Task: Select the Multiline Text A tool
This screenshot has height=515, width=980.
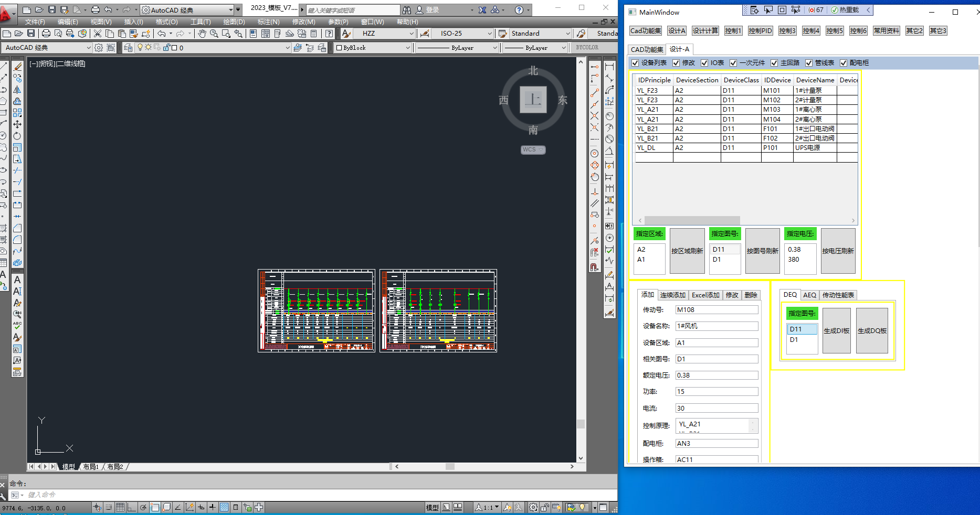Action: click(17, 280)
